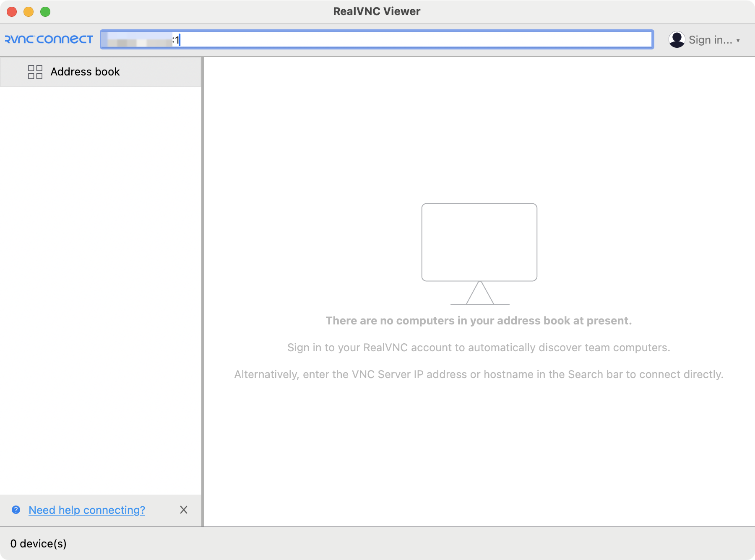Image resolution: width=755 pixels, height=560 pixels.
Task: Focus the VNC Server address search bar
Action: point(377,39)
